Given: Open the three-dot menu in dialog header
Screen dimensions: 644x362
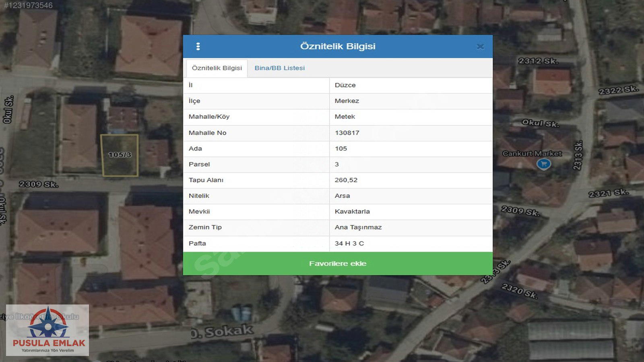Looking at the screenshot, I should (x=198, y=47).
